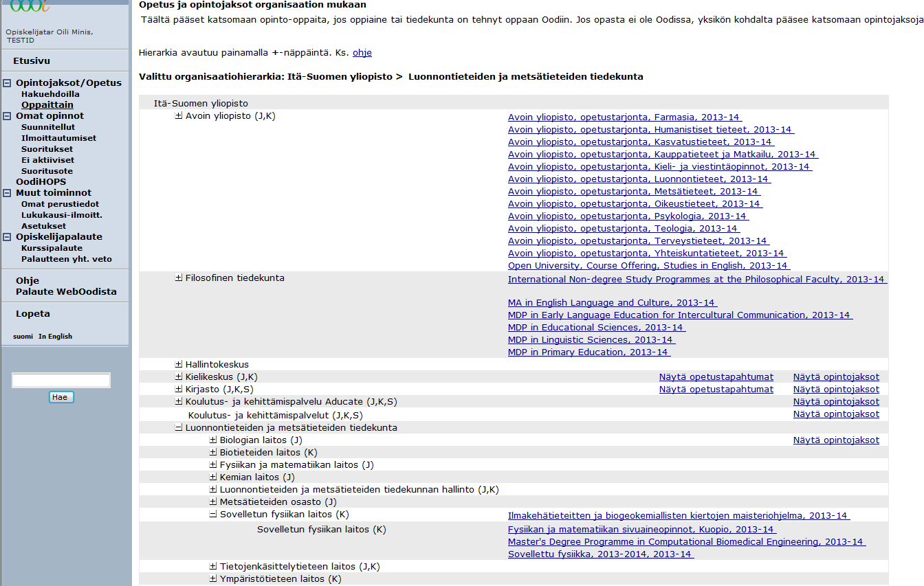Expand the Kirjasto (J,K,S) node

[x=179, y=390]
